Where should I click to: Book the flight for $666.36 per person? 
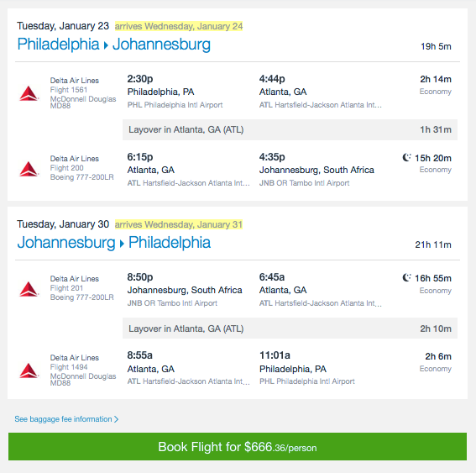pyautogui.click(x=238, y=447)
